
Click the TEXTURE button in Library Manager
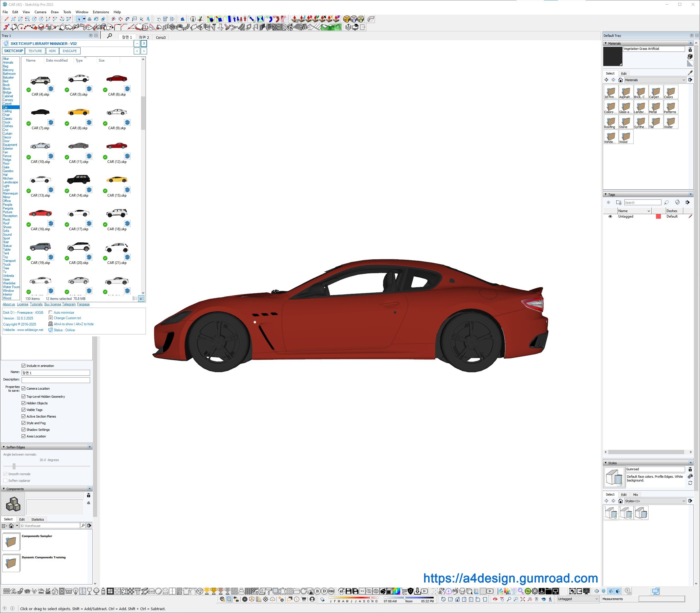click(35, 51)
